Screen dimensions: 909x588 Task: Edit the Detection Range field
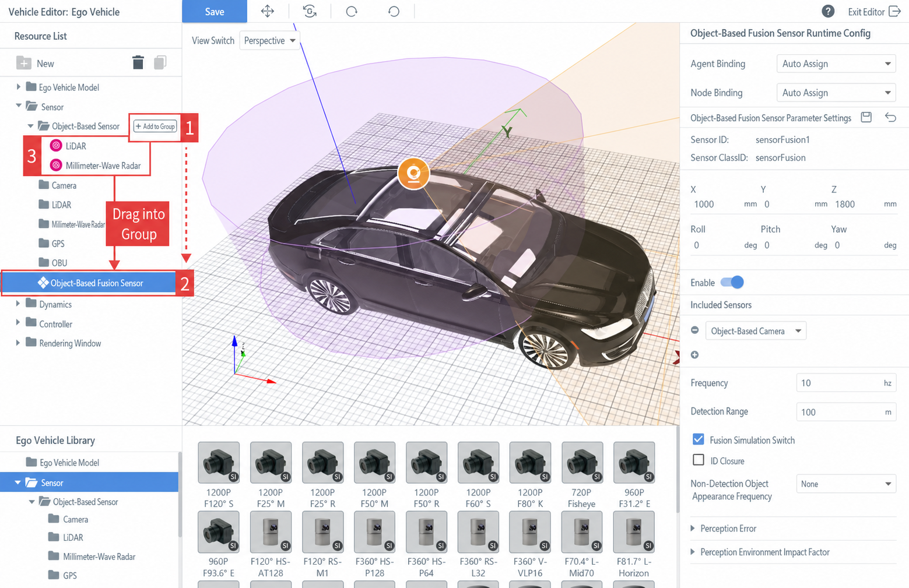point(846,412)
